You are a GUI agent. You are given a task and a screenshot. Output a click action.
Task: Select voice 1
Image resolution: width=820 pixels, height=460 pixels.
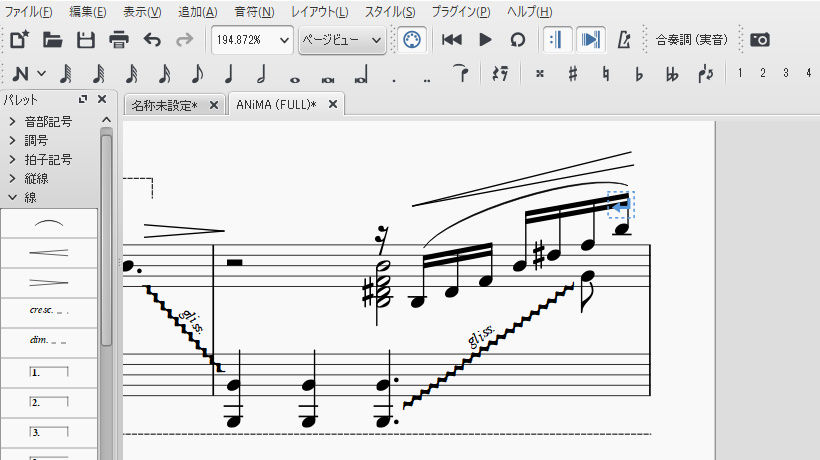pyautogui.click(x=740, y=73)
